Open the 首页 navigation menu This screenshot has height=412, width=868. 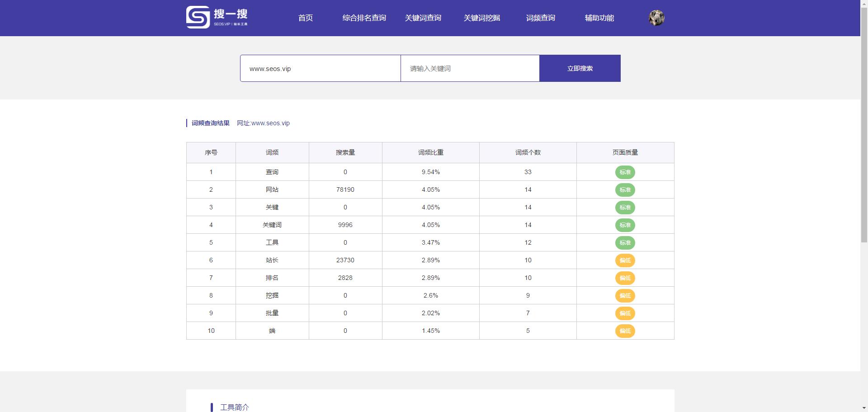305,18
